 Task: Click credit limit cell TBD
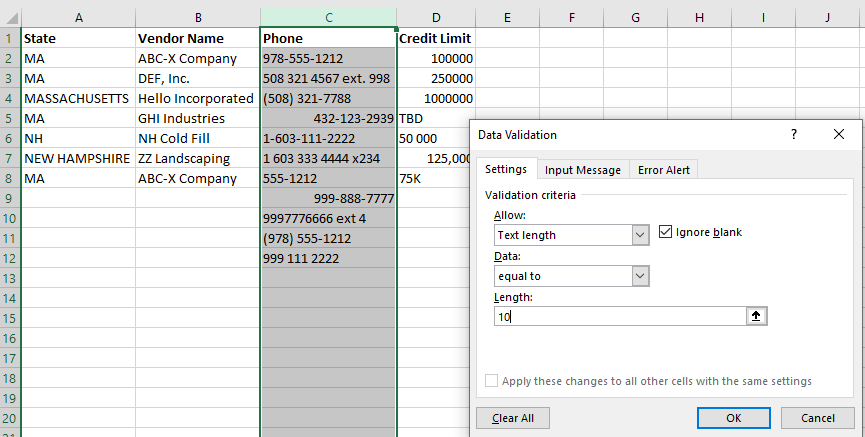click(433, 118)
